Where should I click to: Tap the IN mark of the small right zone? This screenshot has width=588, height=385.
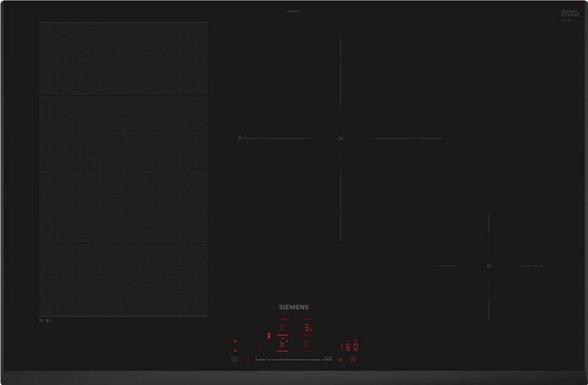[489, 266]
